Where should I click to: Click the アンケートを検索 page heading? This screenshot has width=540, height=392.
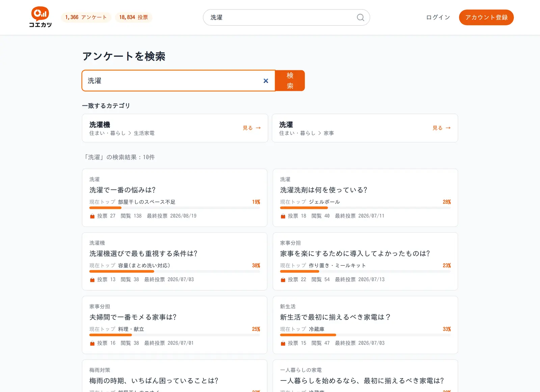[124, 56]
